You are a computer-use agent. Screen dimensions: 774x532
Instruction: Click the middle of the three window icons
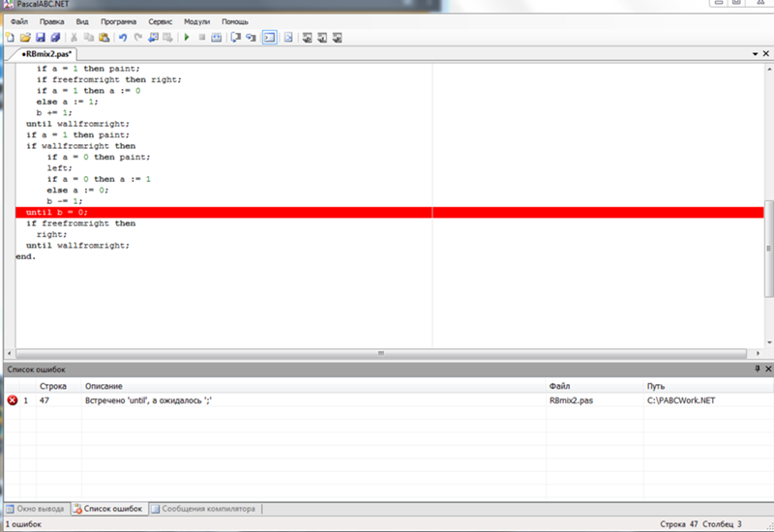pos(322,38)
